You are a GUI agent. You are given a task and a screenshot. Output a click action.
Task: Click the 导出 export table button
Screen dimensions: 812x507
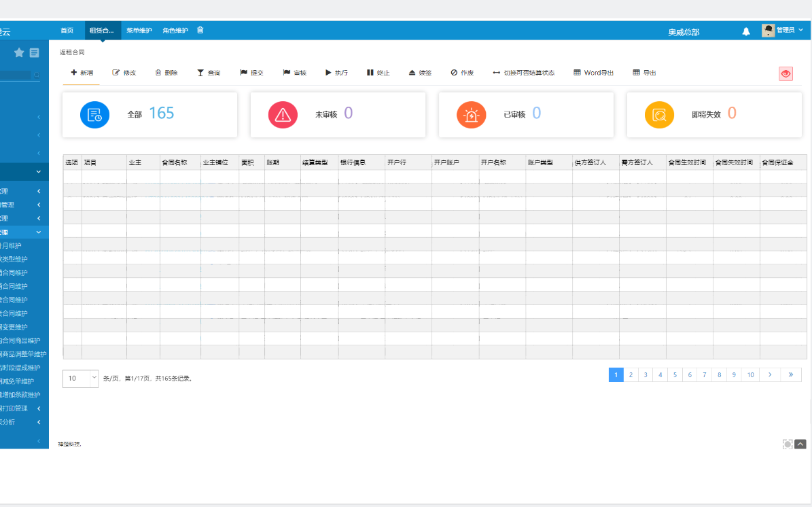[644, 73]
